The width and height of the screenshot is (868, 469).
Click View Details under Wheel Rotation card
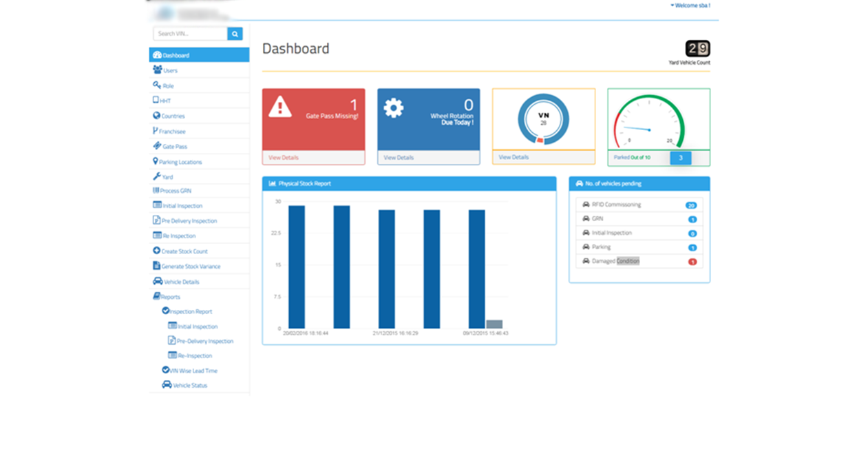(x=399, y=158)
